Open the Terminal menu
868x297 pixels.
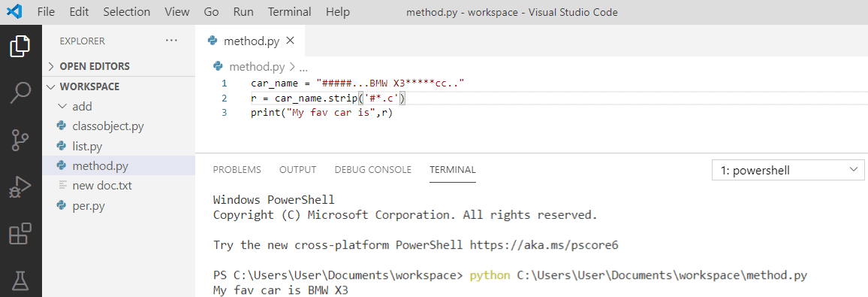click(x=290, y=11)
